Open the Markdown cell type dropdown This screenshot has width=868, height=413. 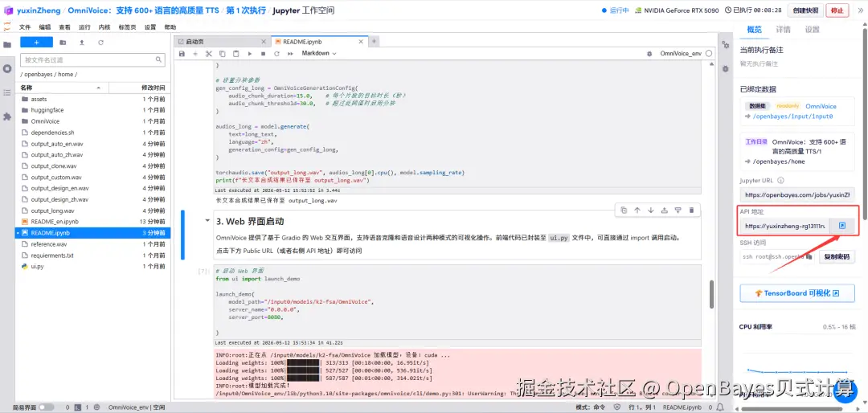(319, 54)
